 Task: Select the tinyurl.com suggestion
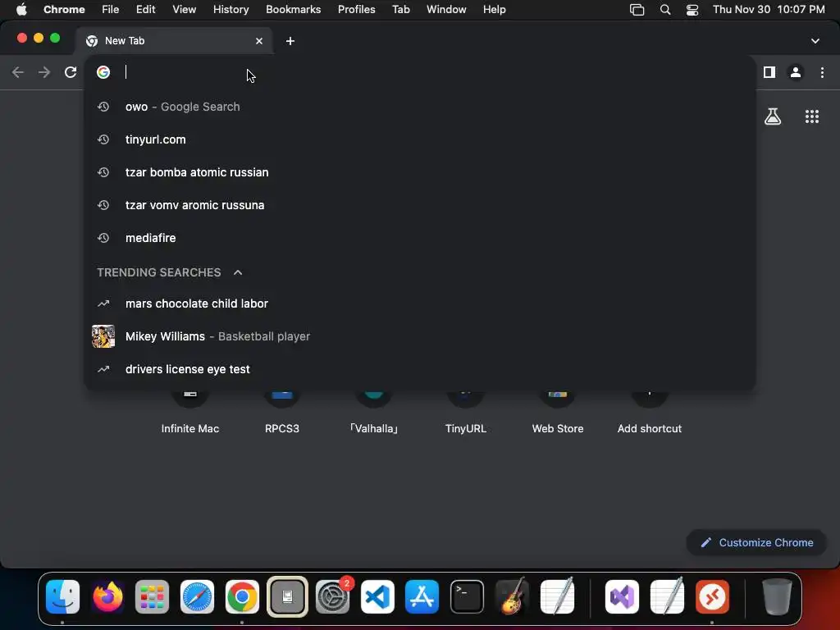420,139
